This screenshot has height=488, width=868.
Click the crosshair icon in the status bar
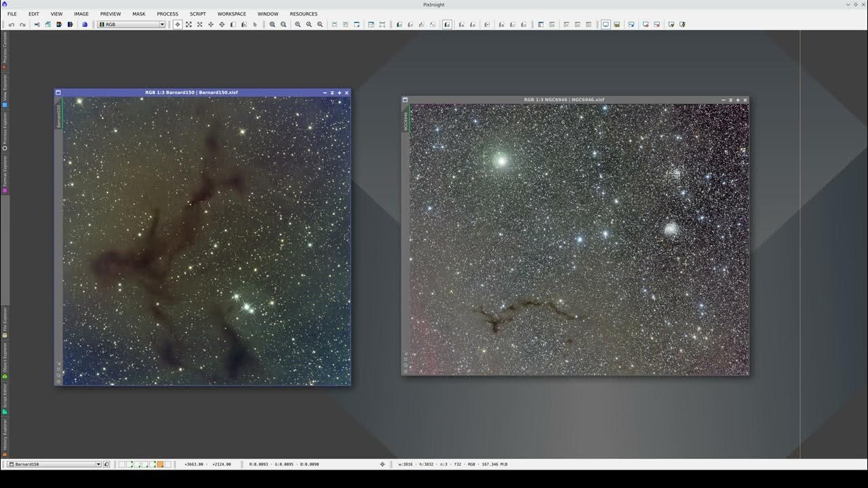[x=382, y=464]
